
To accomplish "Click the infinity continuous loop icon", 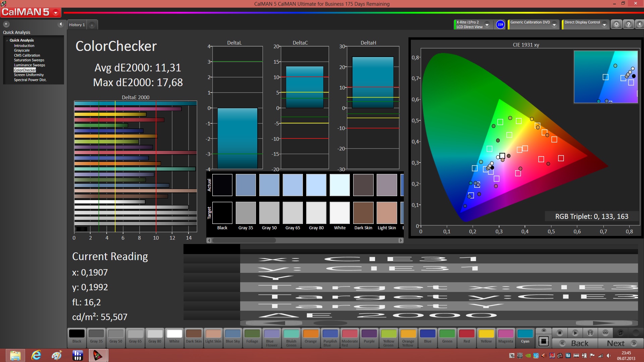I will (x=605, y=333).
